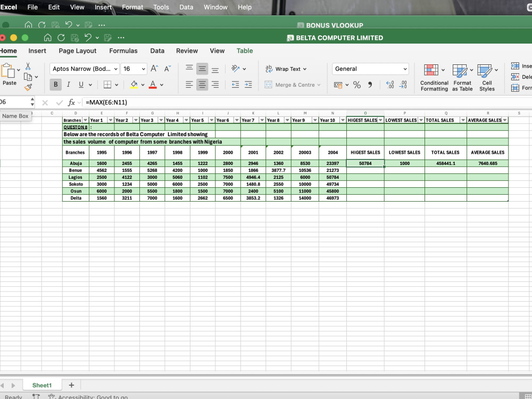Toggle Italic formatting
This screenshot has height=399, width=532.
(68, 85)
